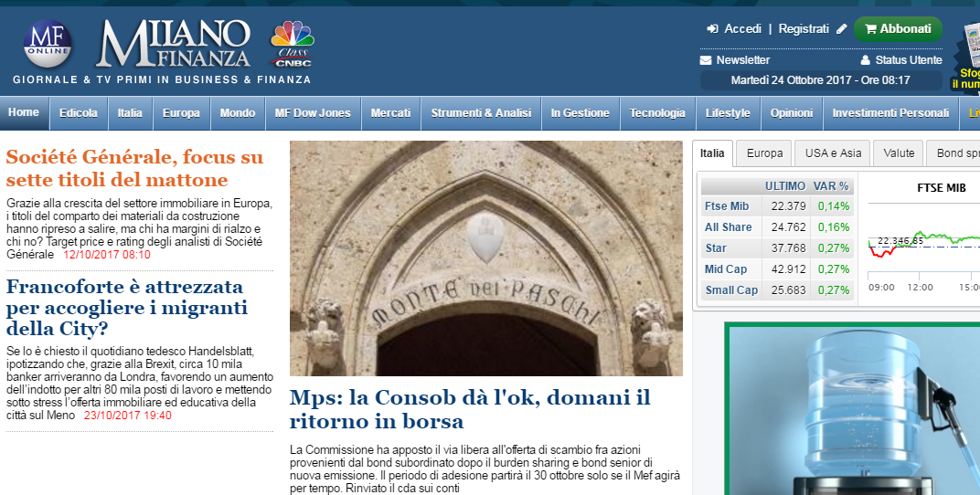Click the pencil icon beside Registrati
Image resolution: width=980 pixels, height=495 pixels.
pyautogui.click(x=842, y=29)
